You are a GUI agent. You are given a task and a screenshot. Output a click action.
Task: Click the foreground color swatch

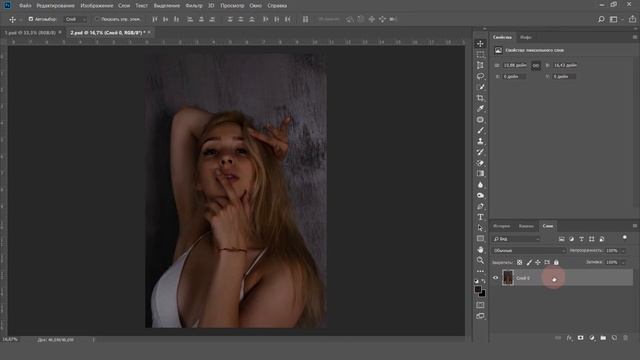click(x=478, y=289)
